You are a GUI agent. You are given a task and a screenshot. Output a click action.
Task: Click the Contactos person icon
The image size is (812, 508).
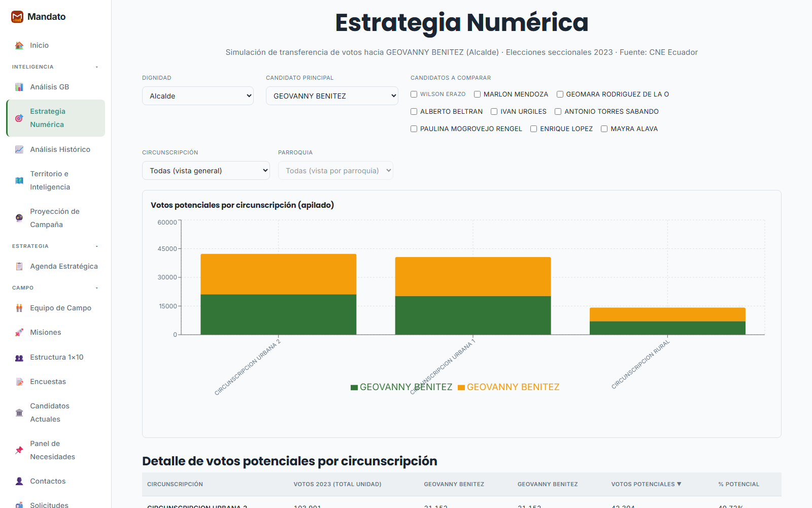[x=19, y=481]
